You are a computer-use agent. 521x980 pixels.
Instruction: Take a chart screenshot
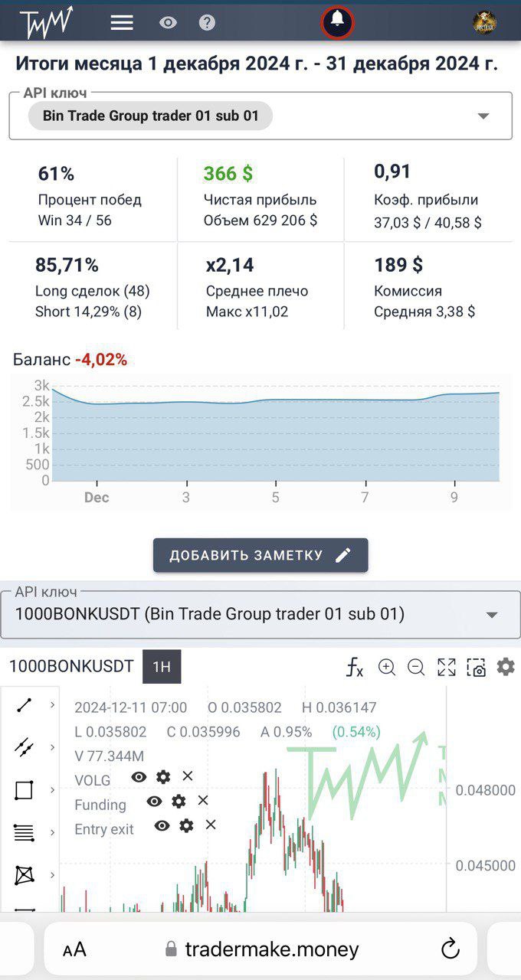tap(477, 667)
